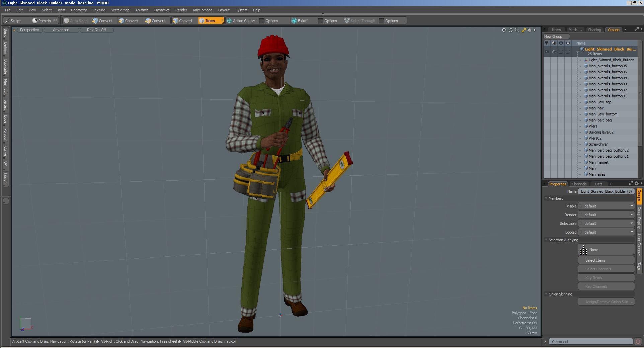
Task: Toggle the Options checkbox after Falloff
Action: point(321,21)
